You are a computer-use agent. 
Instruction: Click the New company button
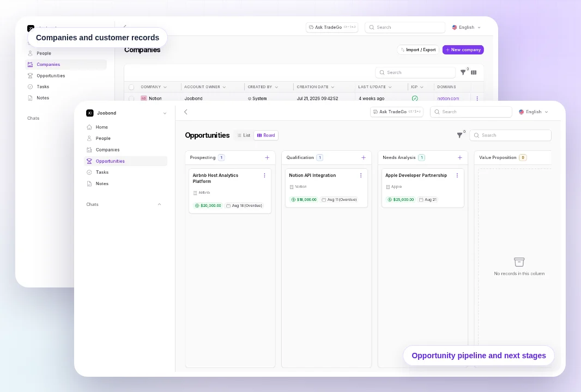click(x=463, y=50)
